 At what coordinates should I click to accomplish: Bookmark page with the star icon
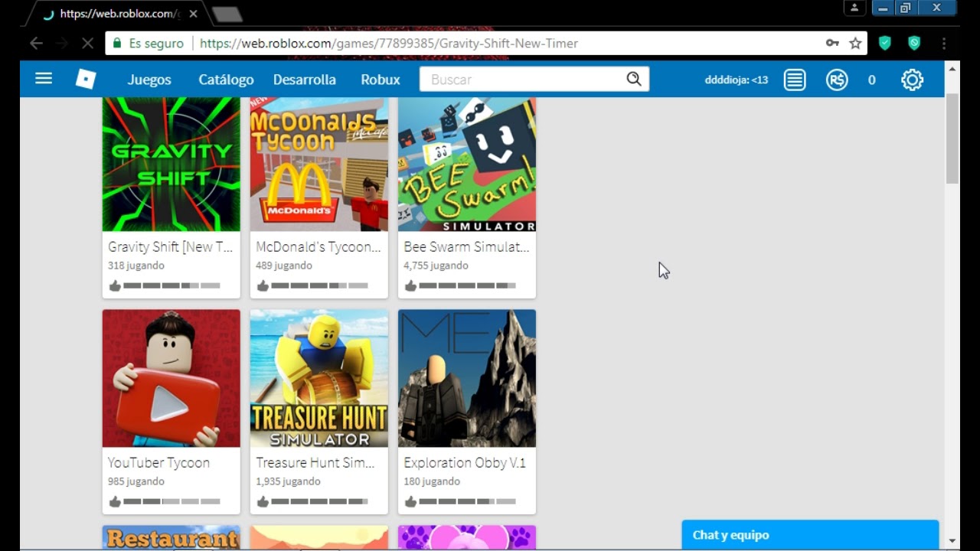pyautogui.click(x=855, y=44)
